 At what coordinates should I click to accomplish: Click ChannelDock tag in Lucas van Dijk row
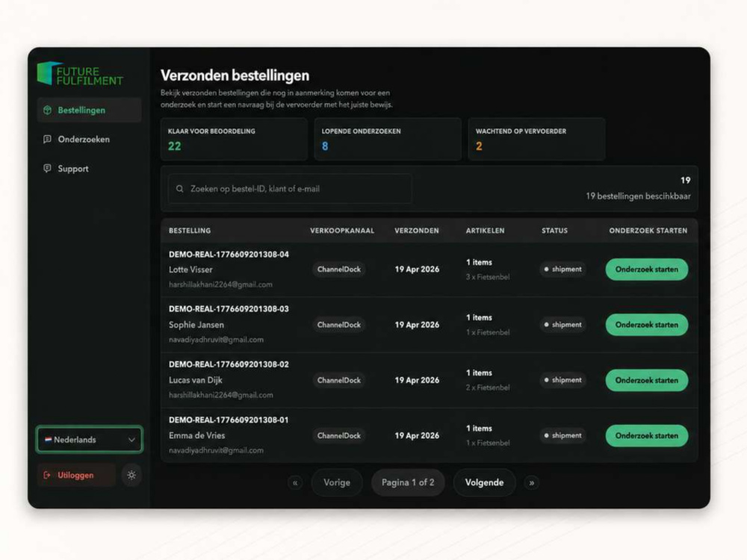(x=339, y=381)
